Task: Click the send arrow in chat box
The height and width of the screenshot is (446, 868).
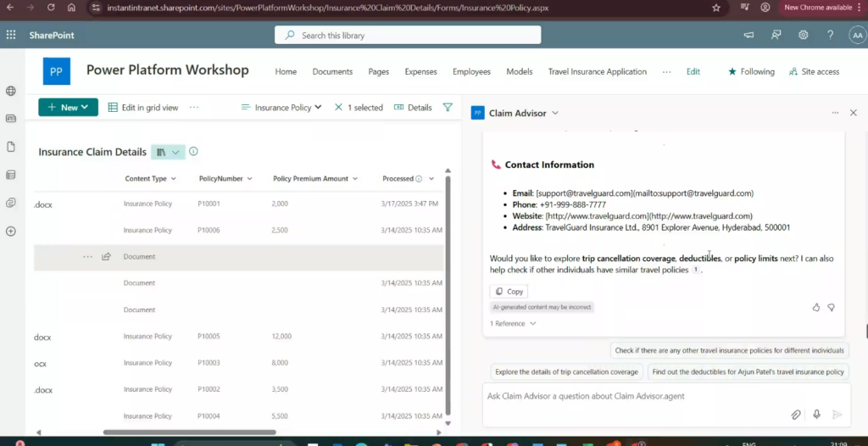Action: coord(837,415)
